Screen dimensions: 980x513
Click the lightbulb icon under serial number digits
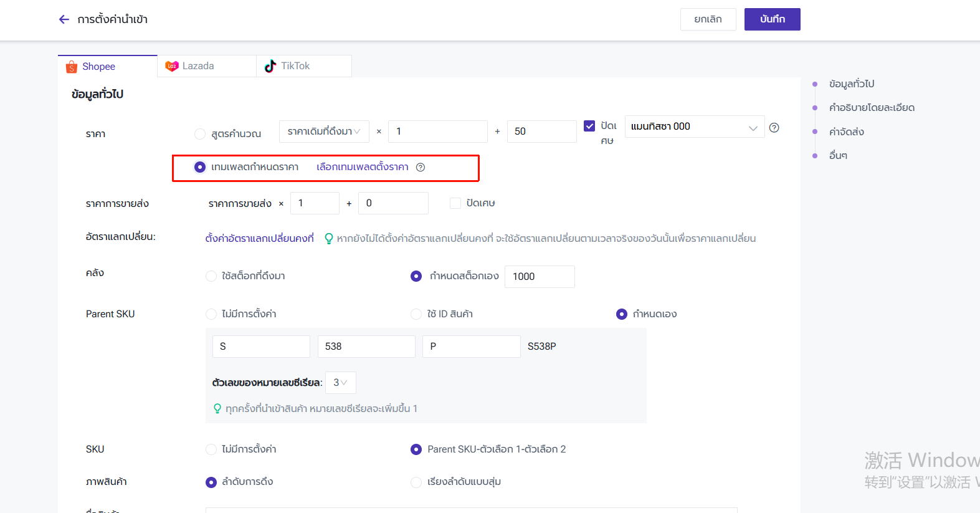[x=217, y=408]
